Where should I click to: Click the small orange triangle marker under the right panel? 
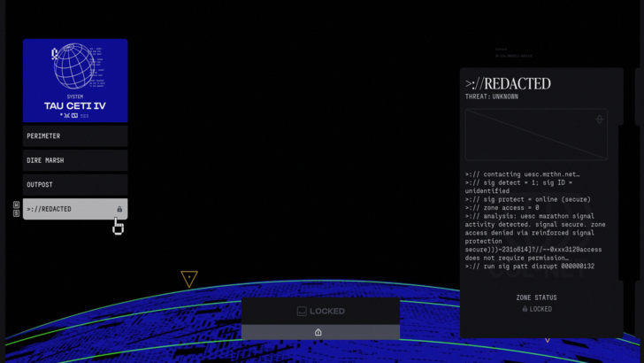pyautogui.click(x=548, y=340)
